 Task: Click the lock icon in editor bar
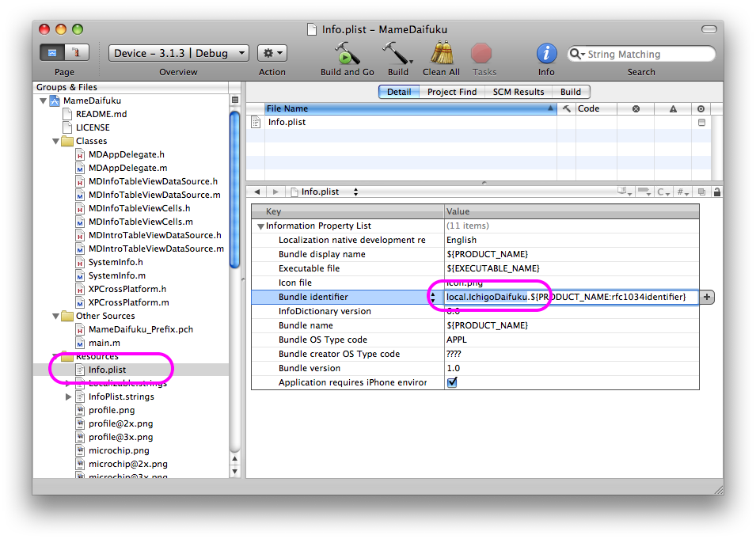pos(716,192)
